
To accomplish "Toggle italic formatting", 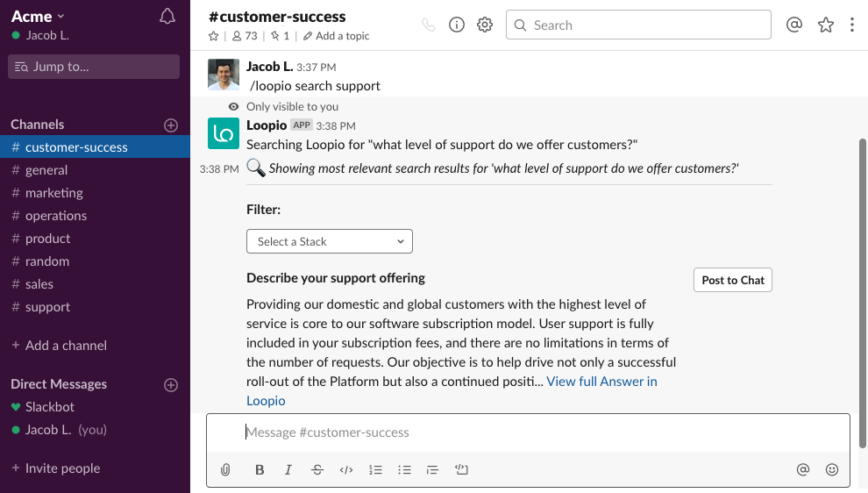I will 288,469.
